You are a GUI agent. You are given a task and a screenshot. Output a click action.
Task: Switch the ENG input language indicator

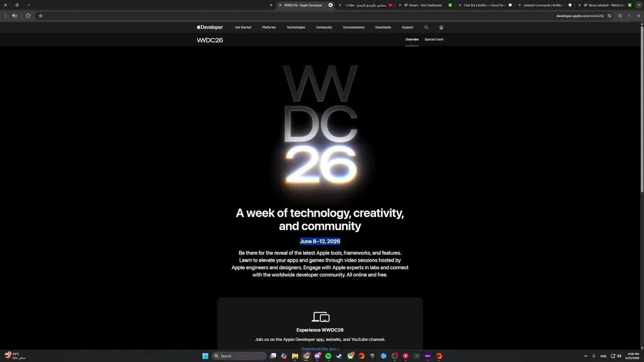[x=603, y=356]
